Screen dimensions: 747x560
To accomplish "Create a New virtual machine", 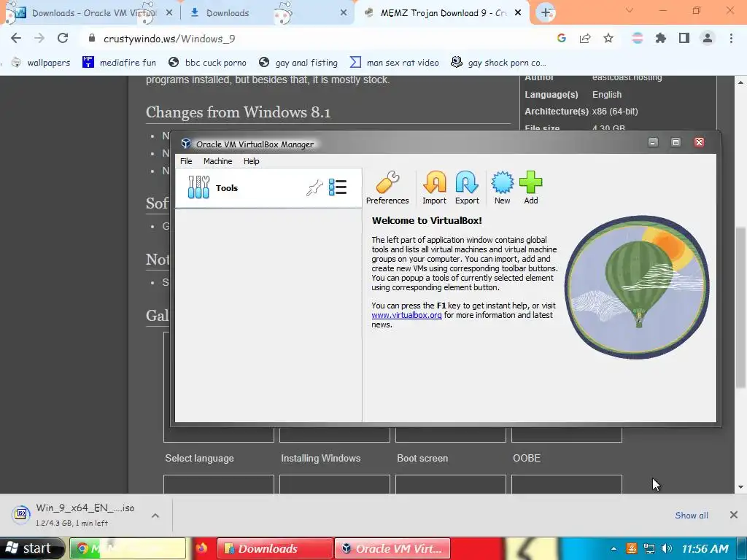I will click(x=502, y=187).
